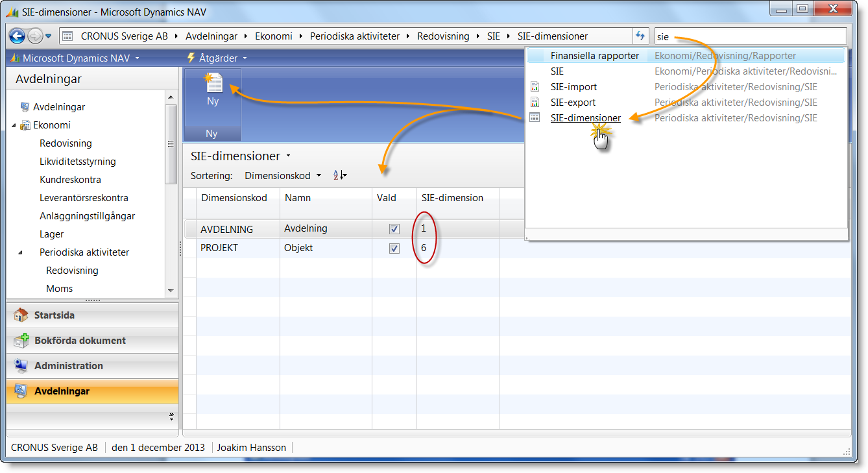Click the Objekt name cell
This screenshot has height=473, width=868.
326,248
